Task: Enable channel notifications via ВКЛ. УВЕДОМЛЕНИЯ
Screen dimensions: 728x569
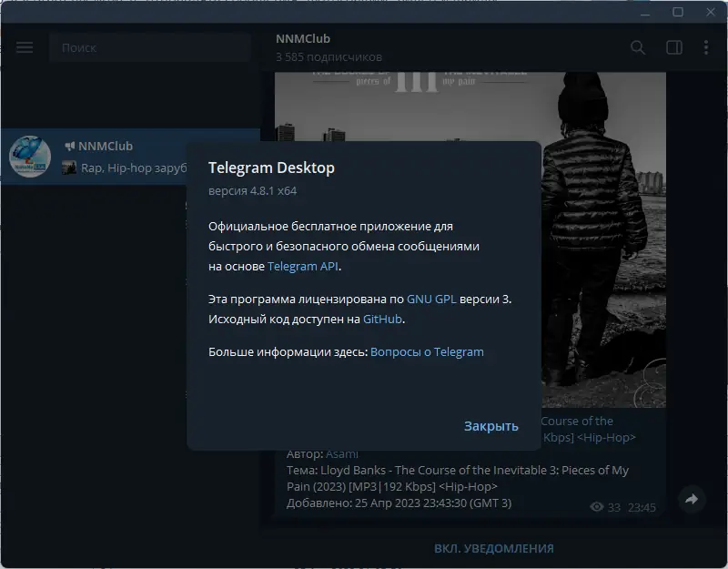Action: click(495, 548)
